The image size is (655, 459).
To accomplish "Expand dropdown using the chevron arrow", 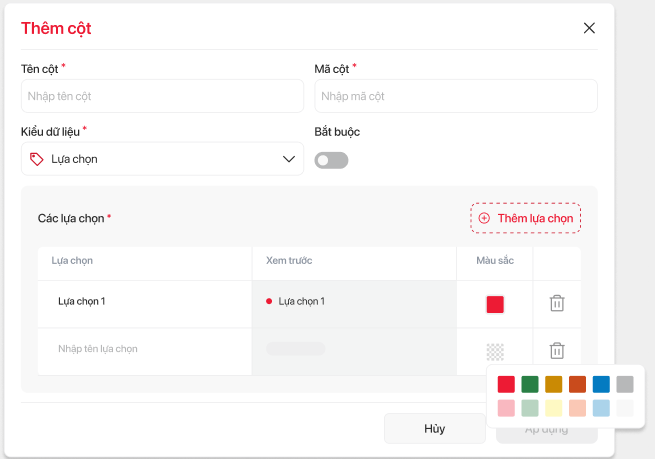I will [289, 159].
